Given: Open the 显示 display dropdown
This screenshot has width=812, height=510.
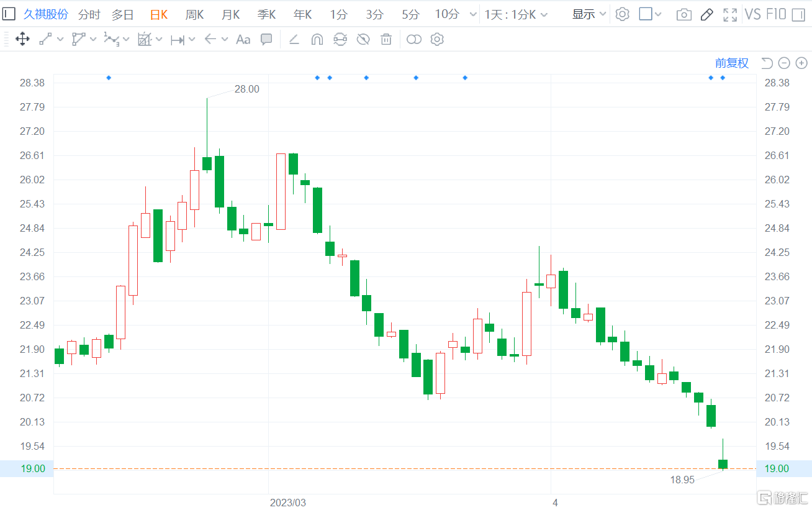Looking at the screenshot, I should [x=589, y=14].
